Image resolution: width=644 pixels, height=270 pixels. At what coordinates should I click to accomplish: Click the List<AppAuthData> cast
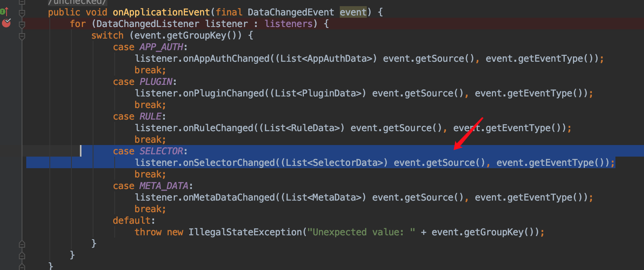(326, 59)
